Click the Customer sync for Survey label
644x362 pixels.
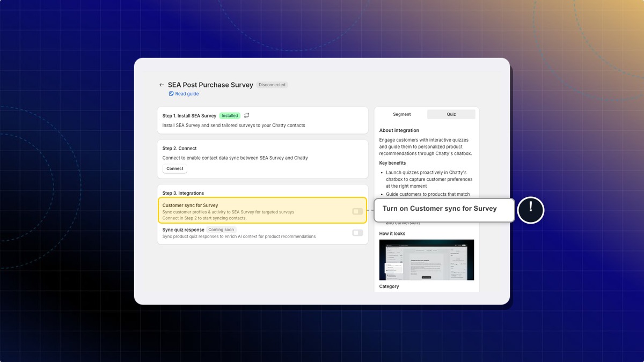(191, 205)
